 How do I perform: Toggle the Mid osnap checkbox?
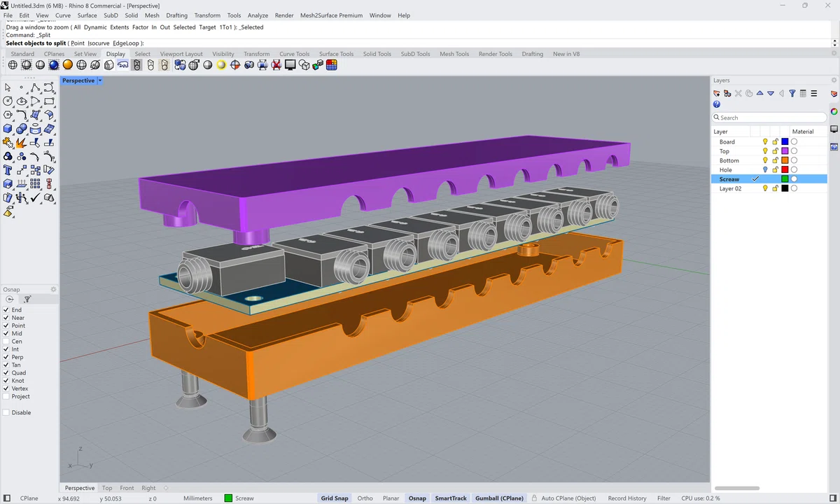coord(6,333)
